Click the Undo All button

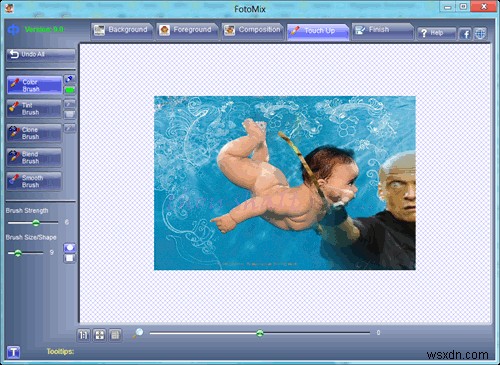41,55
